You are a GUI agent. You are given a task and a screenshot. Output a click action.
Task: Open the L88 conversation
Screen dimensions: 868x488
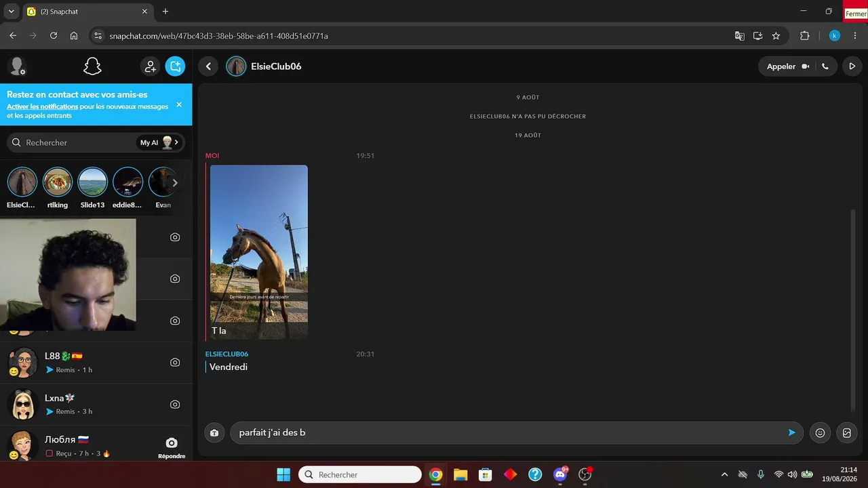[x=96, y=363]
